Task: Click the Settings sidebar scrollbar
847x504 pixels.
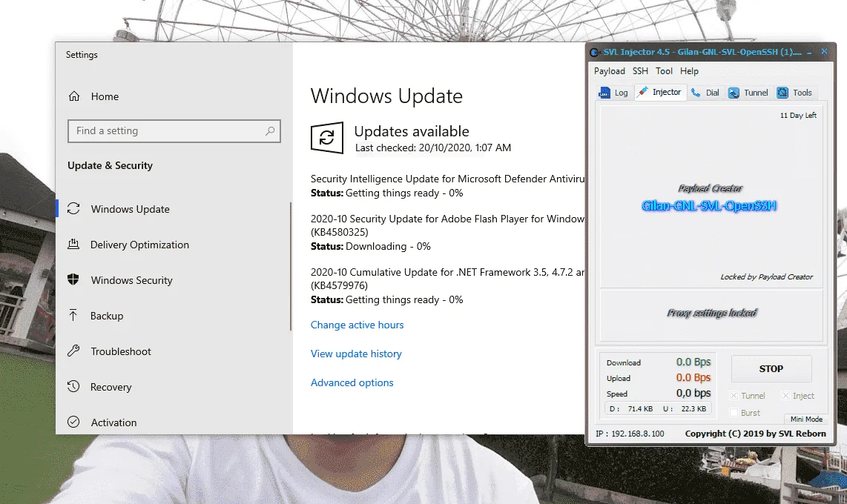Action: tap(291, 267)
